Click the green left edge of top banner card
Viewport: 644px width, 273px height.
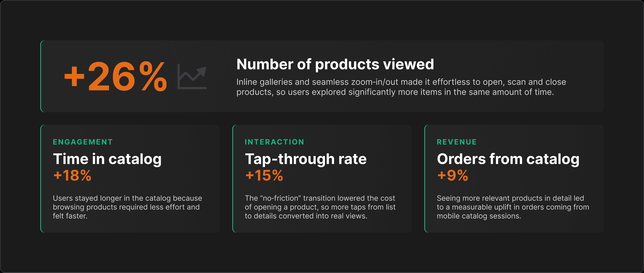point(41,76)
